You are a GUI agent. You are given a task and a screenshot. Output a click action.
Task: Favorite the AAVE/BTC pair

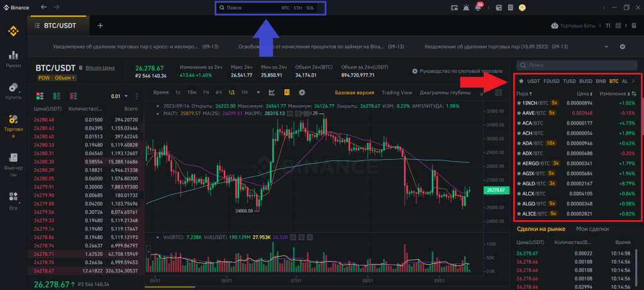(519, 113)
